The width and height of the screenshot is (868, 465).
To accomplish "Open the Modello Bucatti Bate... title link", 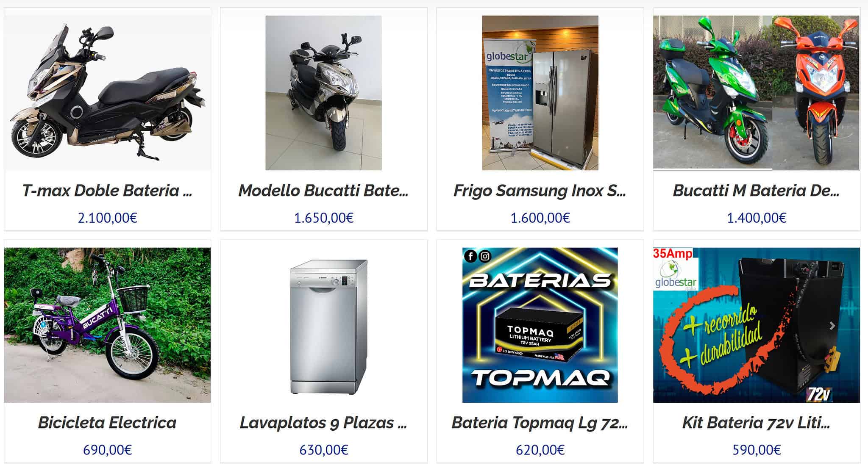I will [x=323, y=191].
